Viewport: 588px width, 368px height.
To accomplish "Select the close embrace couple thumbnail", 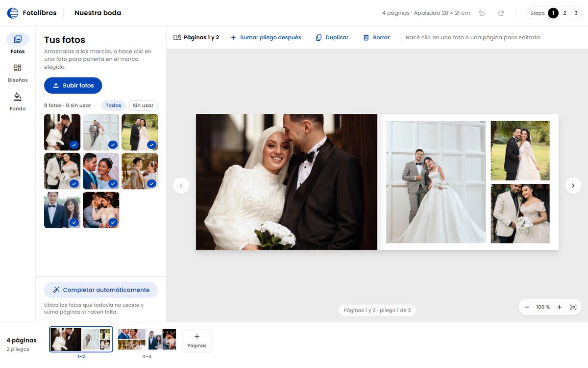I will pos(101,210).
